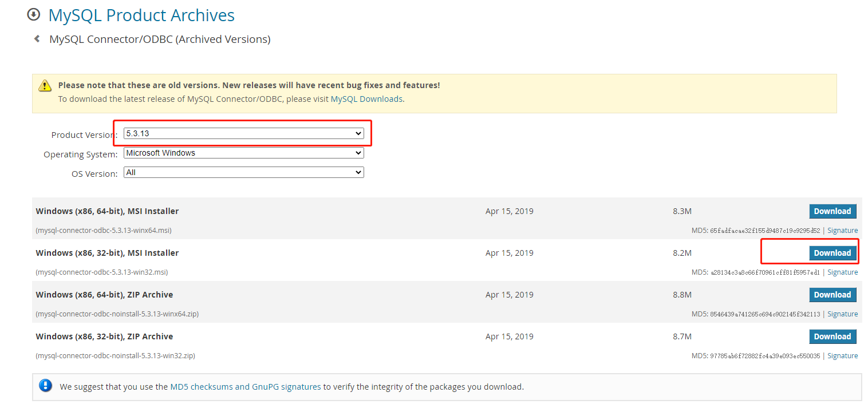Click filename mysql-connector-odbc-5.3.13-win32.msi

102,272
